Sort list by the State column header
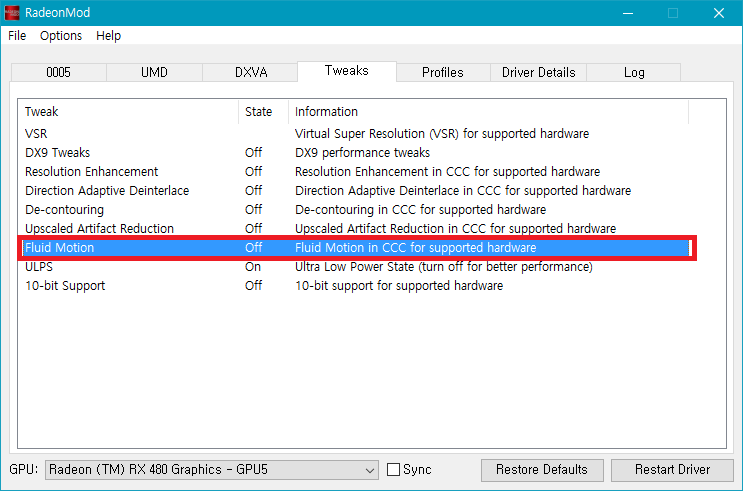 coord(259,112)
